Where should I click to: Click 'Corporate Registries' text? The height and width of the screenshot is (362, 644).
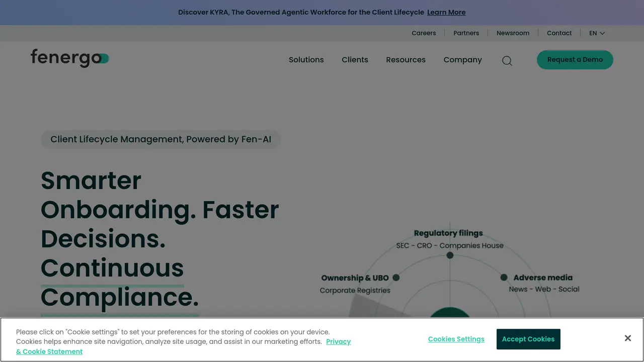pos(355,290)
